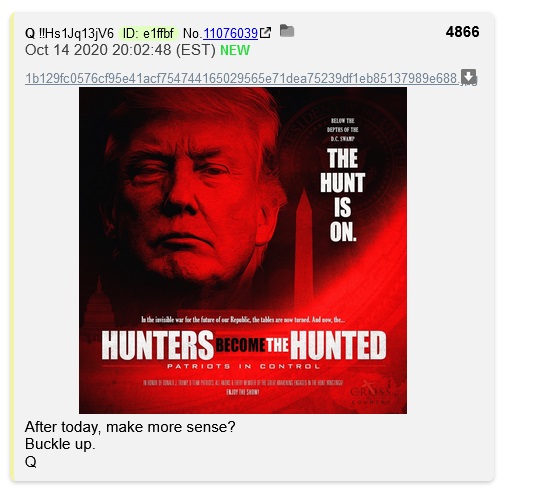544x494 pixels.
Task: Click the green NEW label
Action: click(x=235, y=50)
